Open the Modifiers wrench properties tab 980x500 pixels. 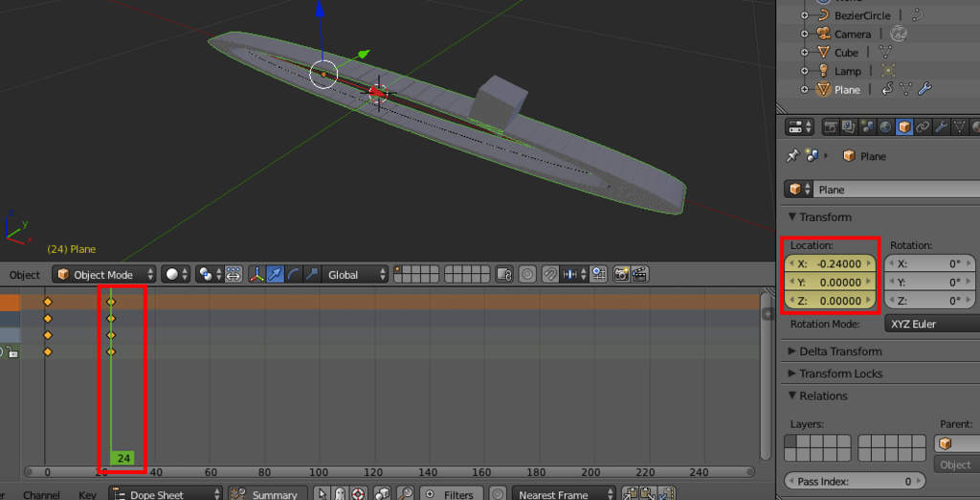click(x=941, y=127)
